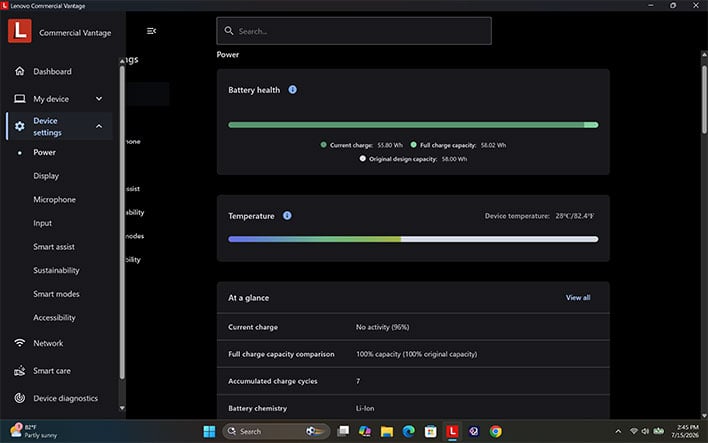Open the Dashboard home icon
Viewport: 708px width, 443px height.
tap(19, 71)
